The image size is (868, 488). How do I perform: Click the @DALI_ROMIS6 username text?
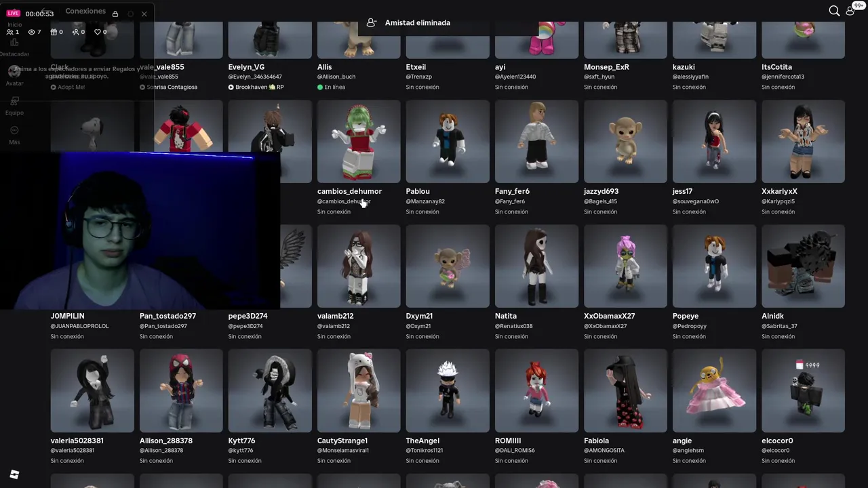coord(515,450)
